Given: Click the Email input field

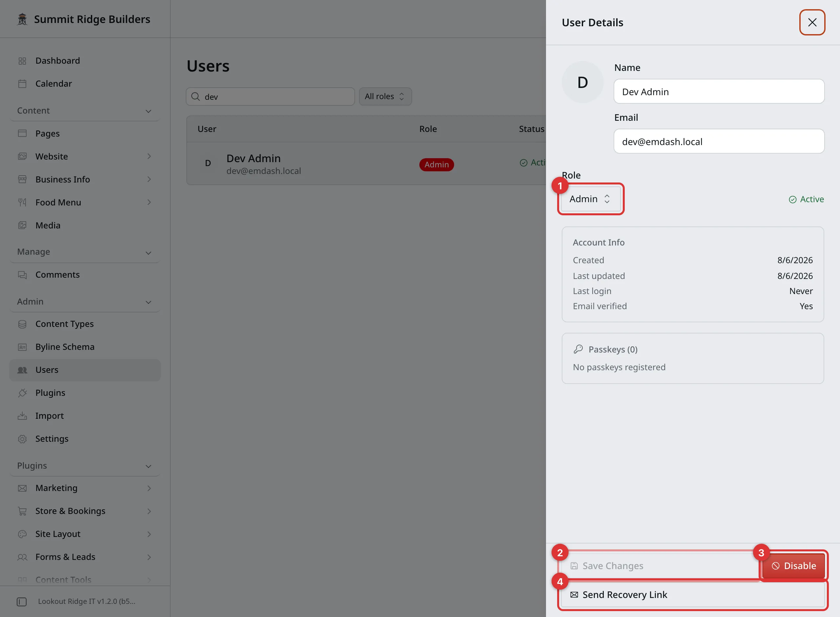Looking at the screenshot, I should [x=719, y=141].
